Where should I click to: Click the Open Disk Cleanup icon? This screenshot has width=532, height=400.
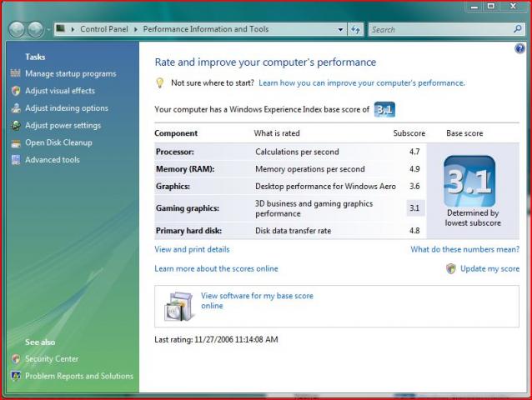click(x=16, y=143)
